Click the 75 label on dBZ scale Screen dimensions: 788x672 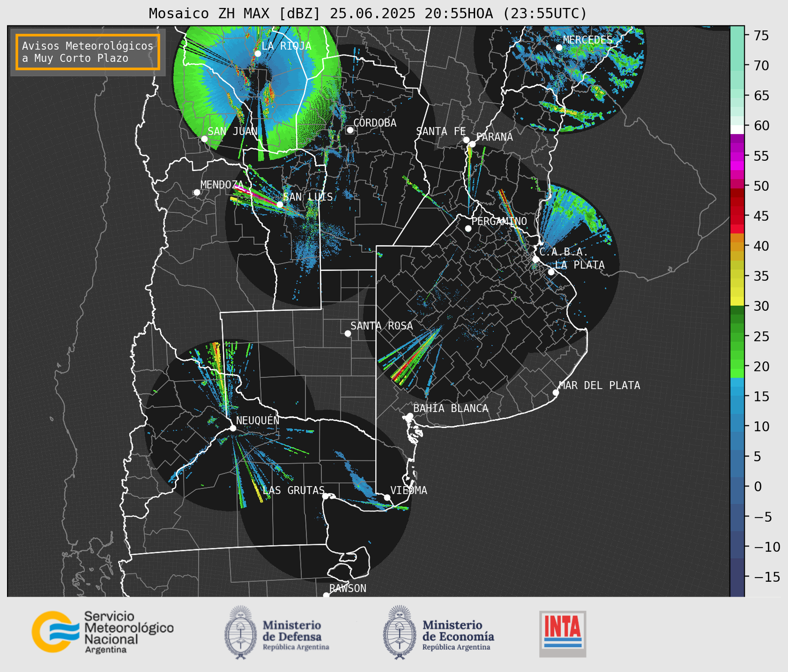point(761,36)
